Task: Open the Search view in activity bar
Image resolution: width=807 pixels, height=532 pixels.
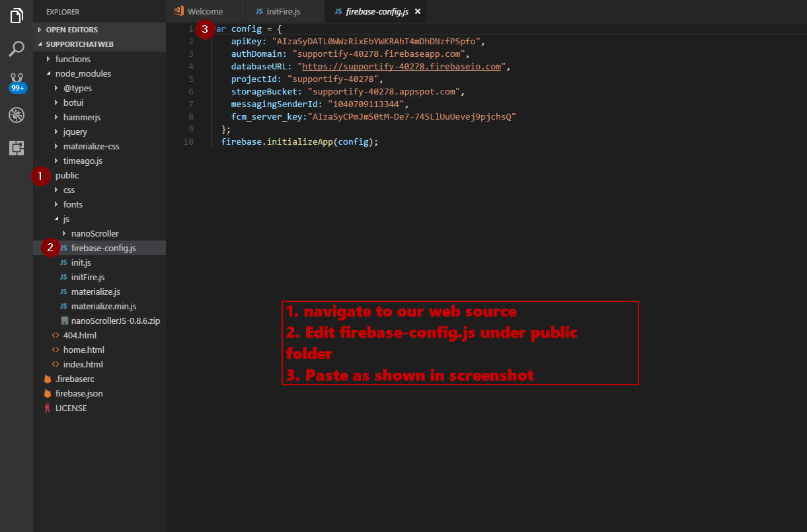Action: [17, 49]
